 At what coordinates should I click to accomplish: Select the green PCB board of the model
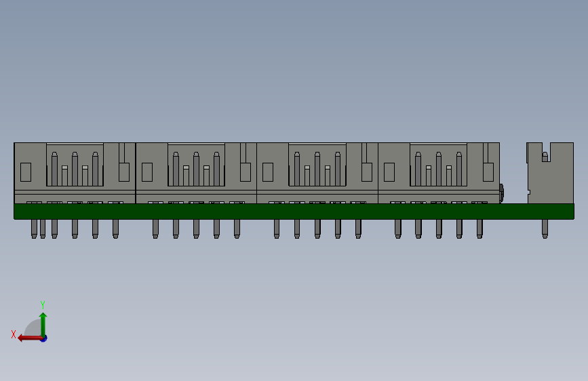click(294, 212)
